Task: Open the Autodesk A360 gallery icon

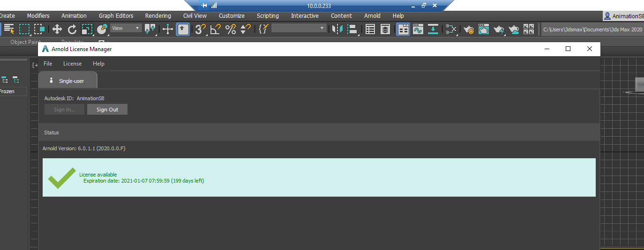Action: (529, 29)
